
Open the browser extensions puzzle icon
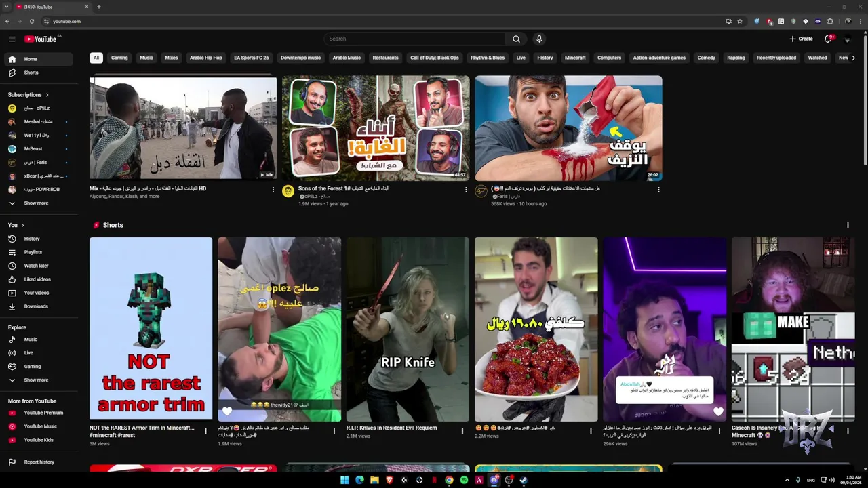[830, 21]
